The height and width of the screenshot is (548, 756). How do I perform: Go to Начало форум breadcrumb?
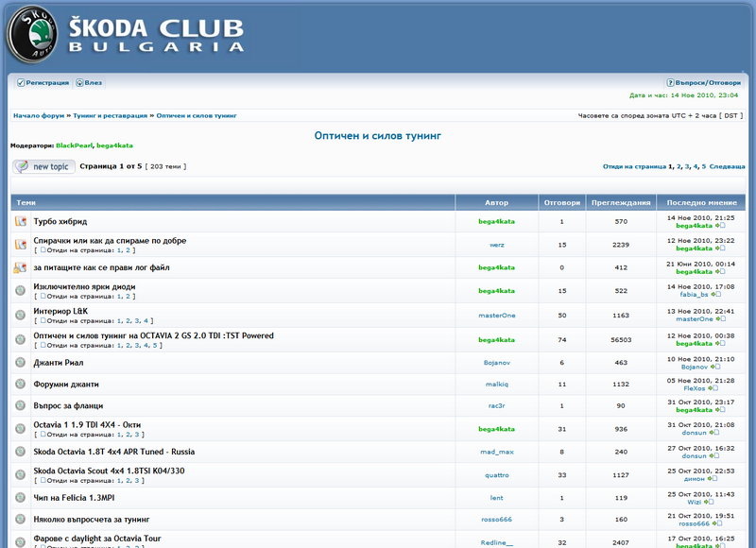point(39,115)
